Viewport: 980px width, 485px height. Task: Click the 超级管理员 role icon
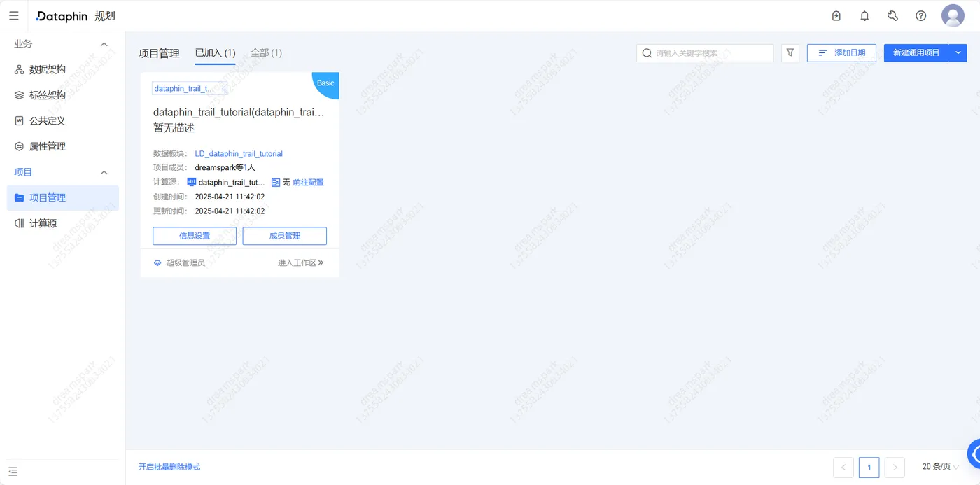pos(157,263)
